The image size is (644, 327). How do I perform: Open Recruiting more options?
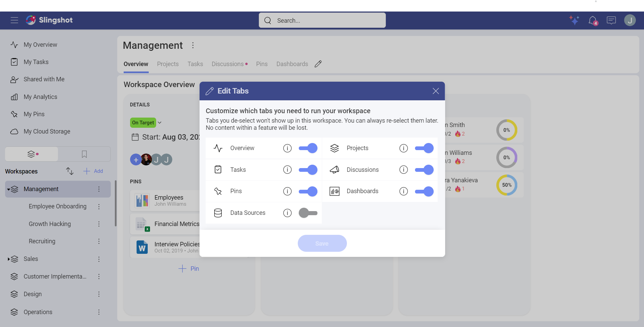point(99,241)
